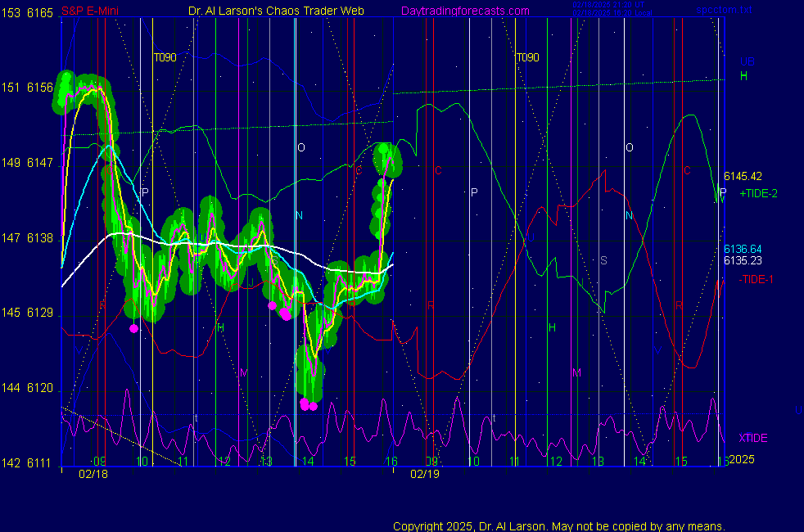Click "Dr. Al Larson's Chaos Trader Web" heading
This screenshot has height=532, width=804.
click(x=276, y=11)
